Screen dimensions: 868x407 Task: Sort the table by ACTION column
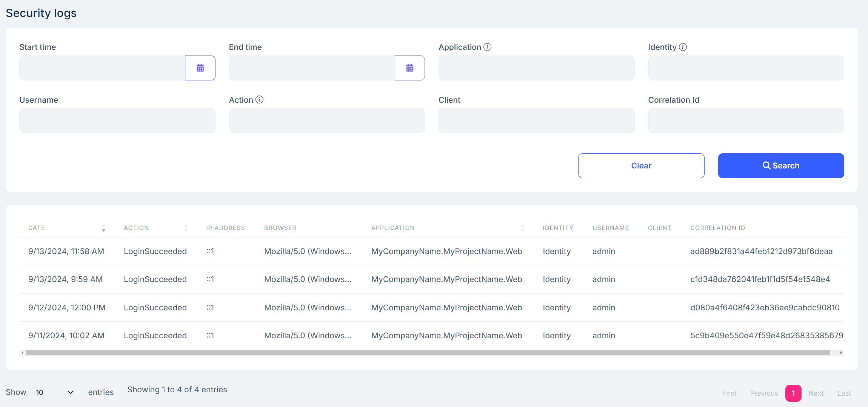(x=186, y=228)
